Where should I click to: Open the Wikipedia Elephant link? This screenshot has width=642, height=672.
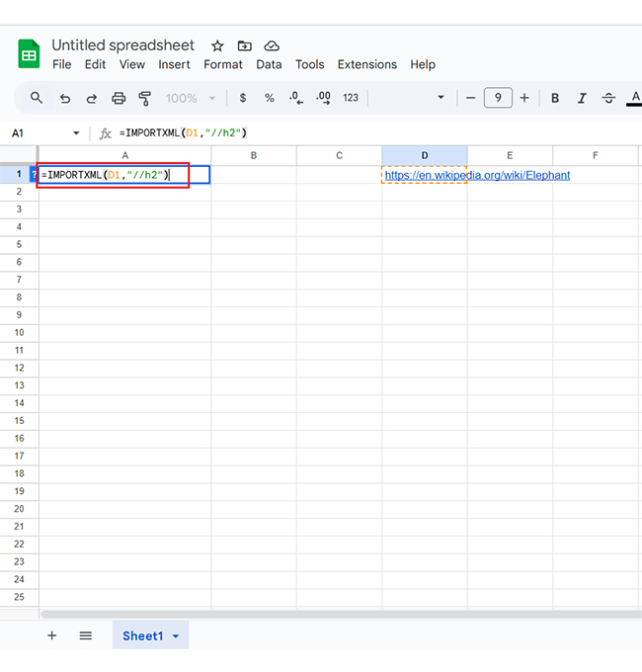477,175
